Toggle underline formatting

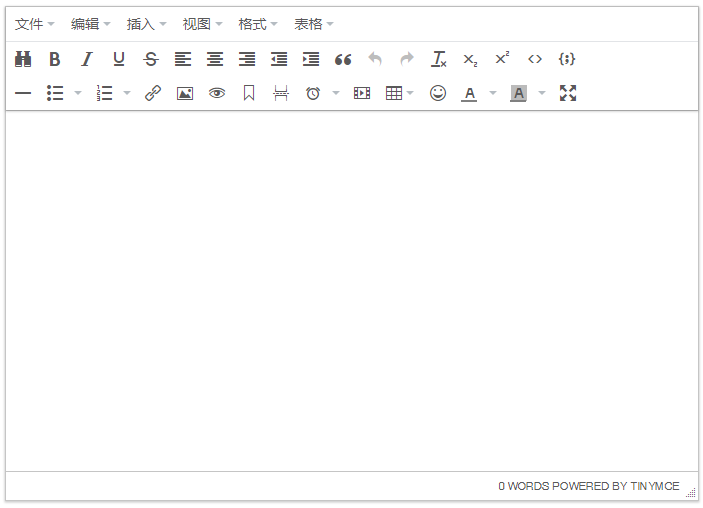[119, 59]
